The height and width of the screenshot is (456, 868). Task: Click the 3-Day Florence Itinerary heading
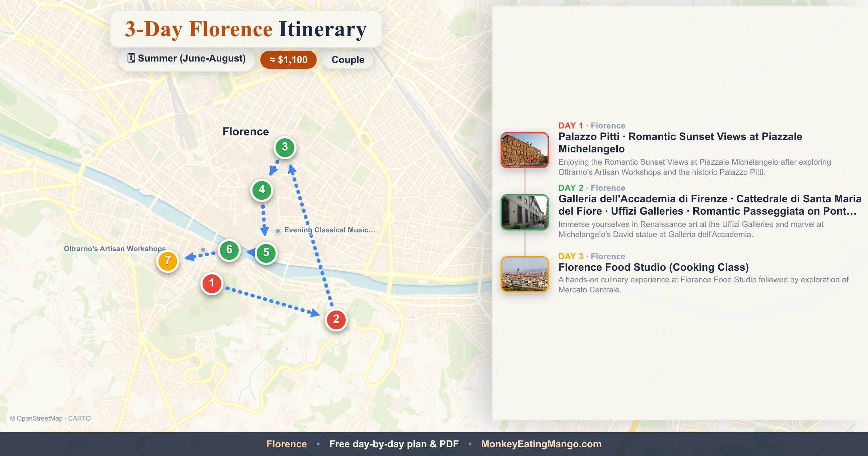[246, 29]
